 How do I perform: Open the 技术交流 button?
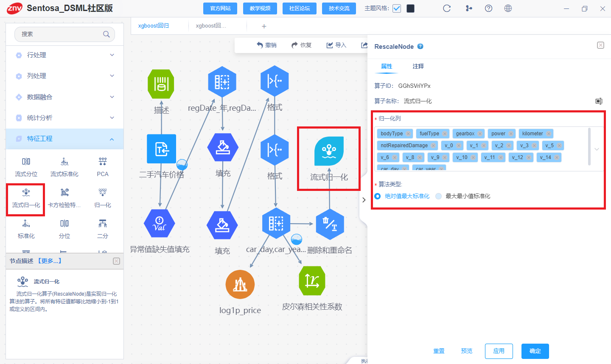pos(339,8)
